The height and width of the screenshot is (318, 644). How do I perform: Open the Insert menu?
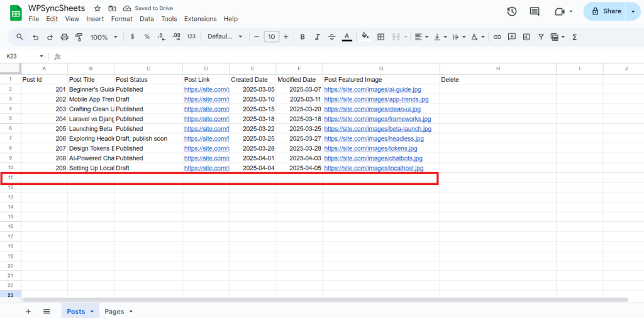point(95,19)
